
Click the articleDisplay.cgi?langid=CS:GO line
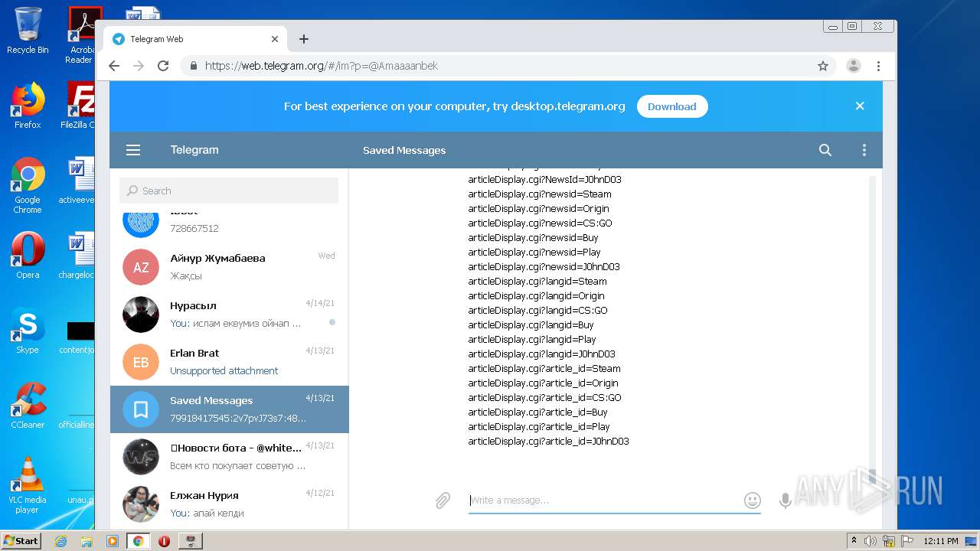point(538,311)
